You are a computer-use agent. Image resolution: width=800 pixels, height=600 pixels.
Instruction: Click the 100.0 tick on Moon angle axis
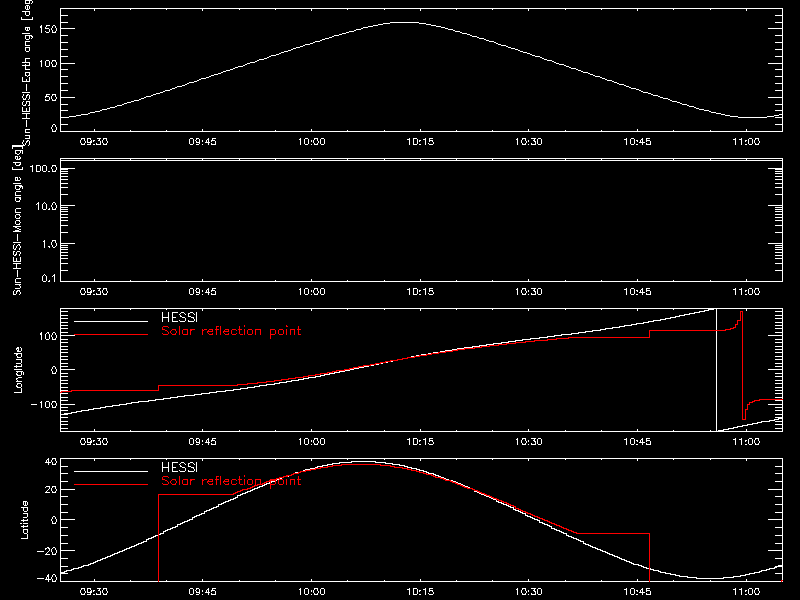click(x=43, y=168)
